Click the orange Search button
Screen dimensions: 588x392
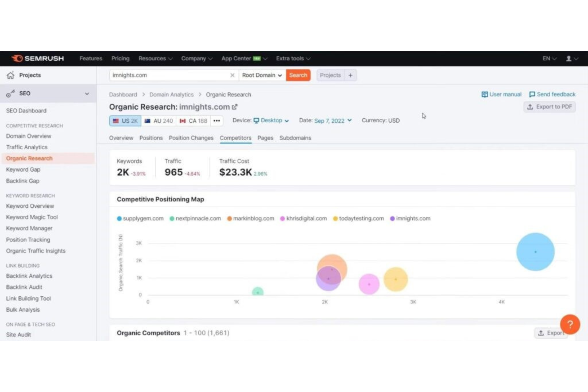pos(298,75)
